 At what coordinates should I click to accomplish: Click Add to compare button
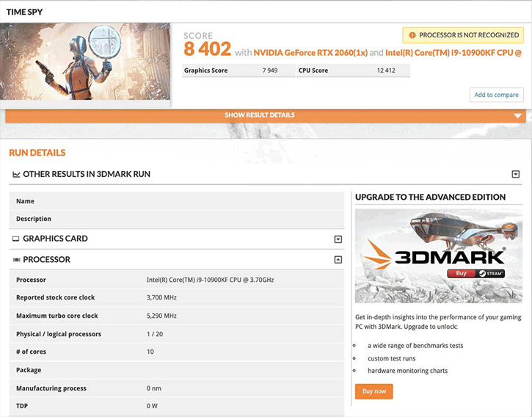click(x=496, y=95)
